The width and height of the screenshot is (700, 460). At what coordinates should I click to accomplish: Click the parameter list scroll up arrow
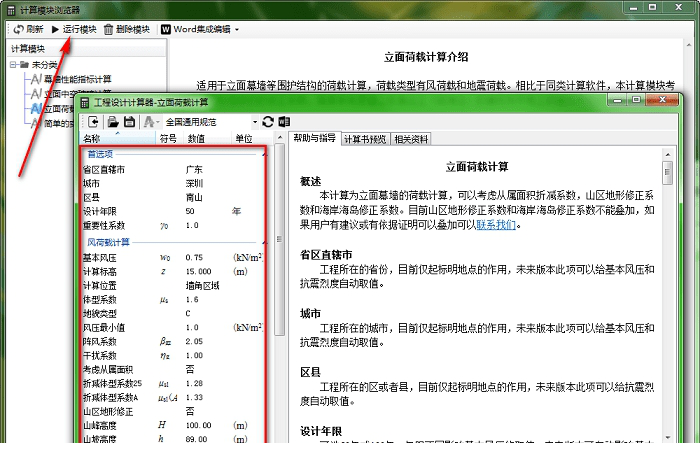click(280, 138)
